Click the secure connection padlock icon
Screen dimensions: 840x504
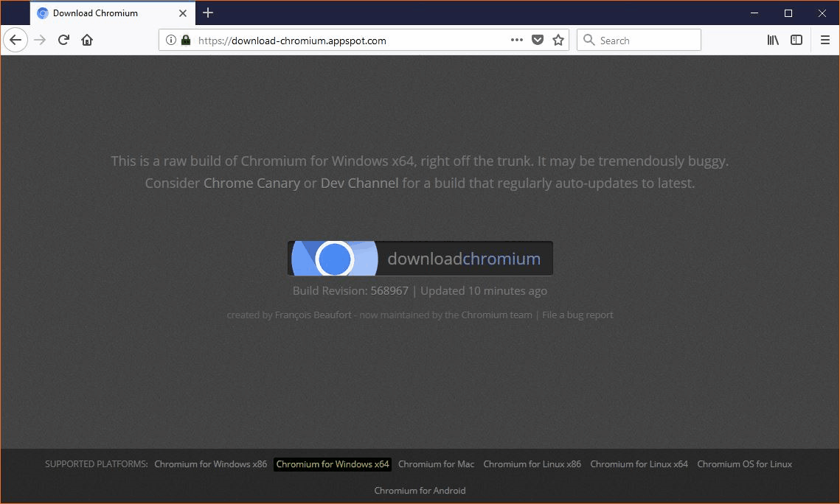coord(185,41)
